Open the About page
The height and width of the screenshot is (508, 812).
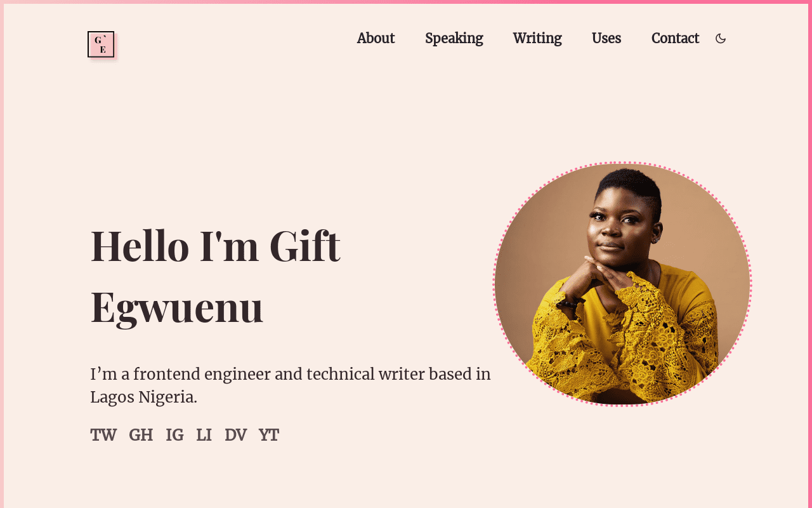(376, 39)
